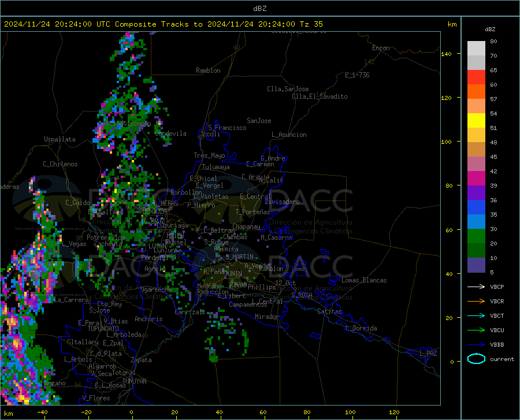The height and width of the screenshot is (420, 520).
Task: Click the orange VBCR arrow in legend
Action: coord(476,302)
